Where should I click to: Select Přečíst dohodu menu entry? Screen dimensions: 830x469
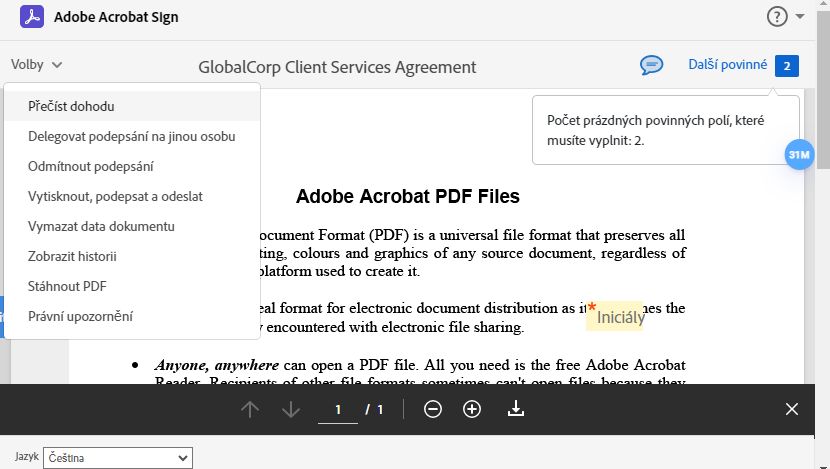tap(132, 106)
